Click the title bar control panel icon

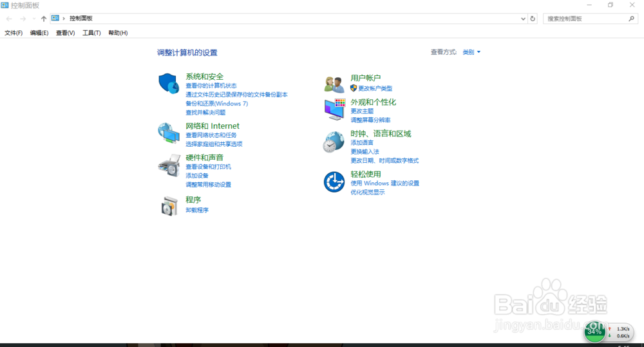coord(5,5)
